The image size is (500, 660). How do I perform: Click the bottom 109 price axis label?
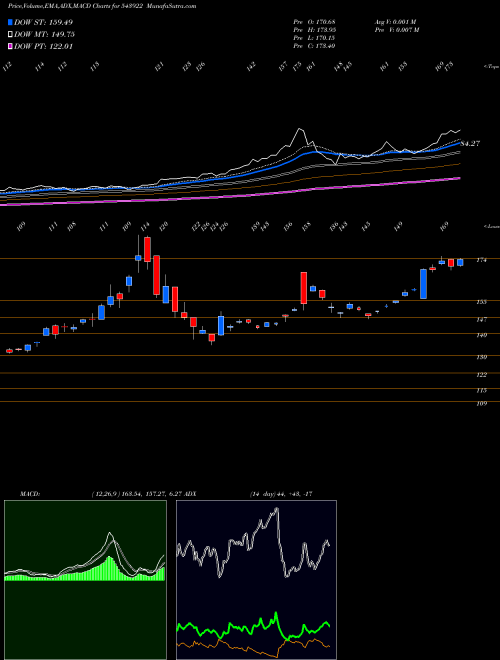pos(481,404)
